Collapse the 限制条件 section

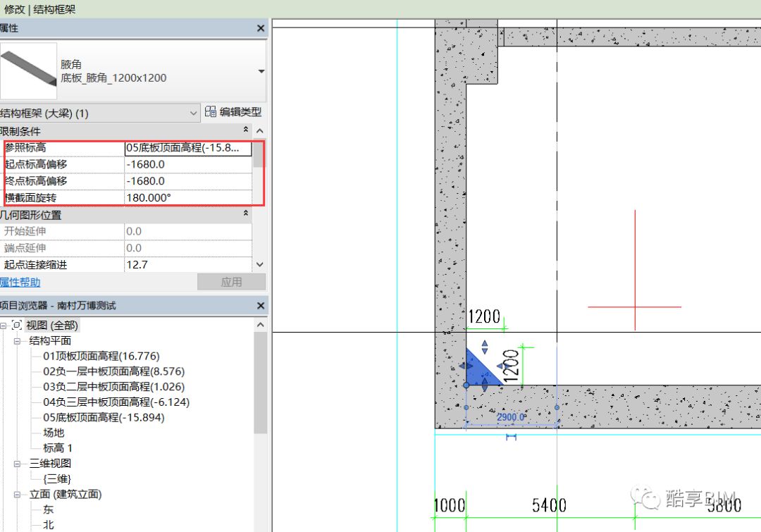[x=246, y=130]
